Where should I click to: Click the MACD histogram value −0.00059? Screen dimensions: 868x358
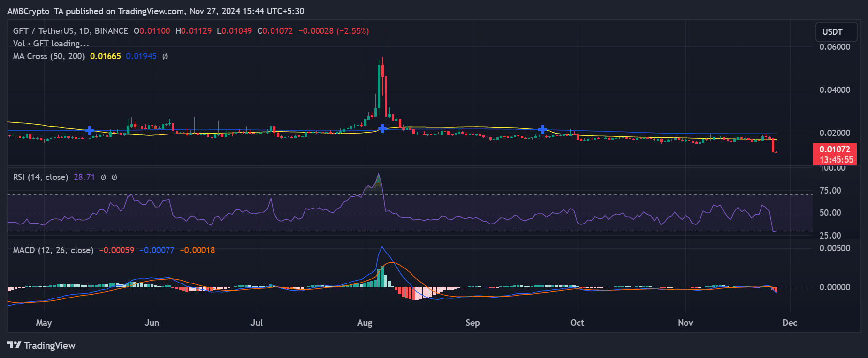click(117, 250)
